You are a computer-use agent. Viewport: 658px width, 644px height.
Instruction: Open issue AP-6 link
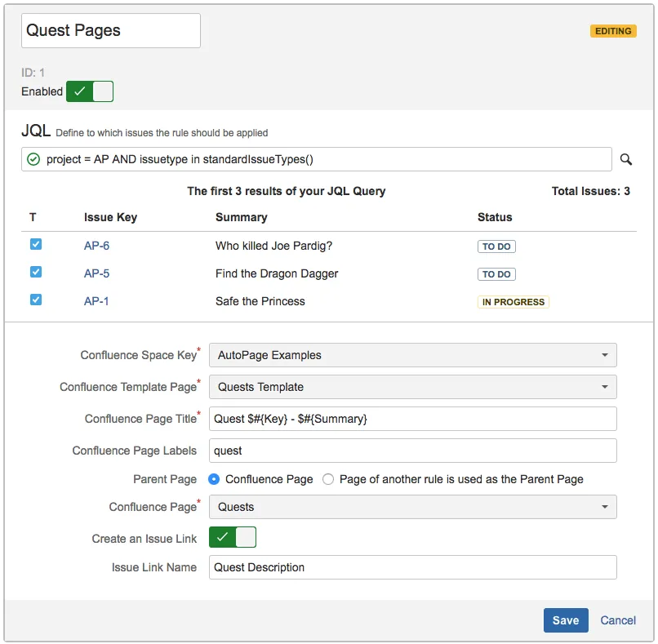point(96,246)
